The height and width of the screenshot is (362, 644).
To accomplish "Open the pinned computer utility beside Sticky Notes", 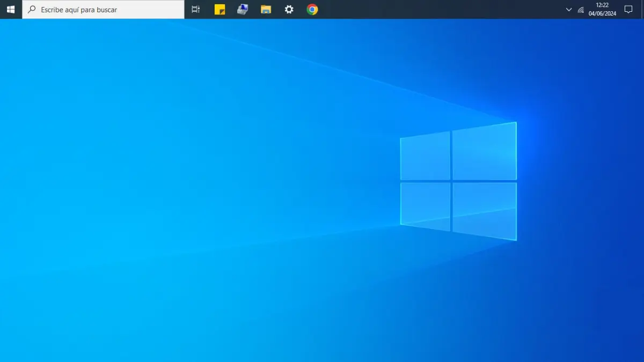I will (x=243, y=10).
